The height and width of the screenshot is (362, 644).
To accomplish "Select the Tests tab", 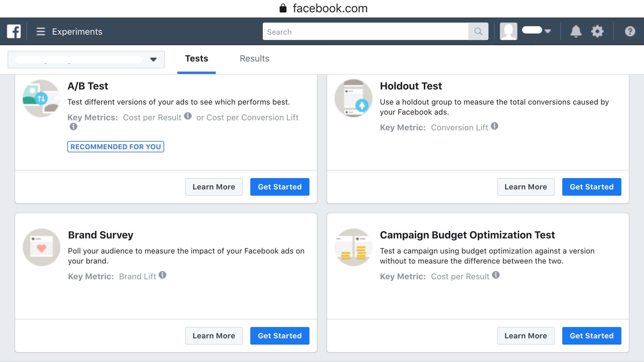I will [x=196, y=58].
